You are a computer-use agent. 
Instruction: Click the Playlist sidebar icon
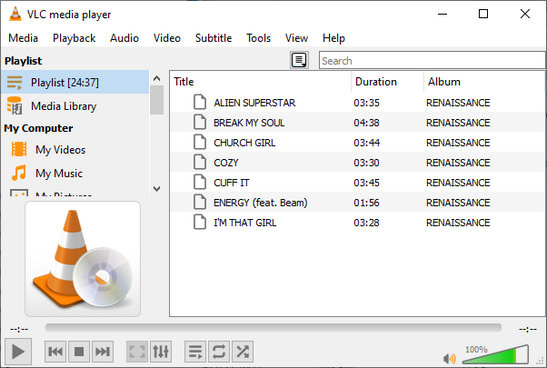pos(15,83)
